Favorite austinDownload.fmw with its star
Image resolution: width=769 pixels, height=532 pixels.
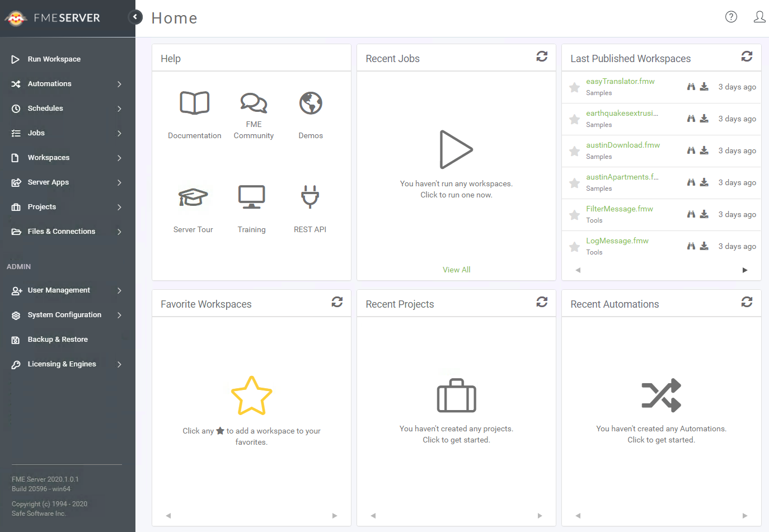pyautogui.click(x=574, y=151)
